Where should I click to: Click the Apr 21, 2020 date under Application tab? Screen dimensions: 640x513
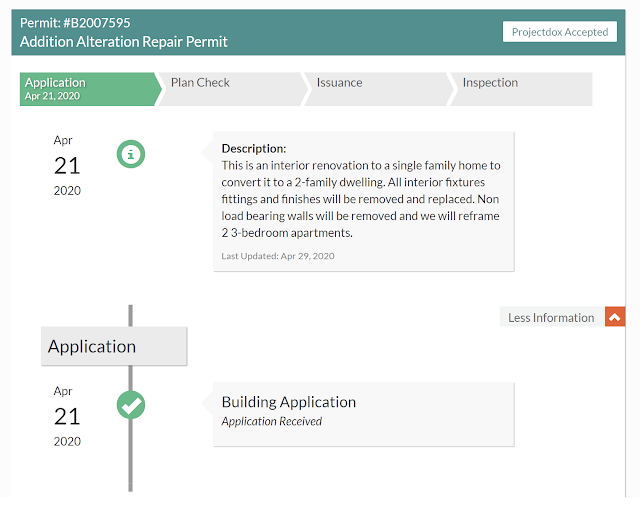[x=52, y=96]
